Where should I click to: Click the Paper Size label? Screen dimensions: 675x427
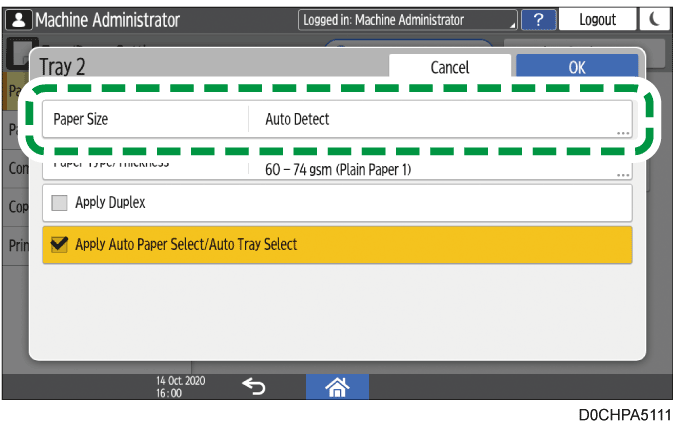click(x=81, y=119)
